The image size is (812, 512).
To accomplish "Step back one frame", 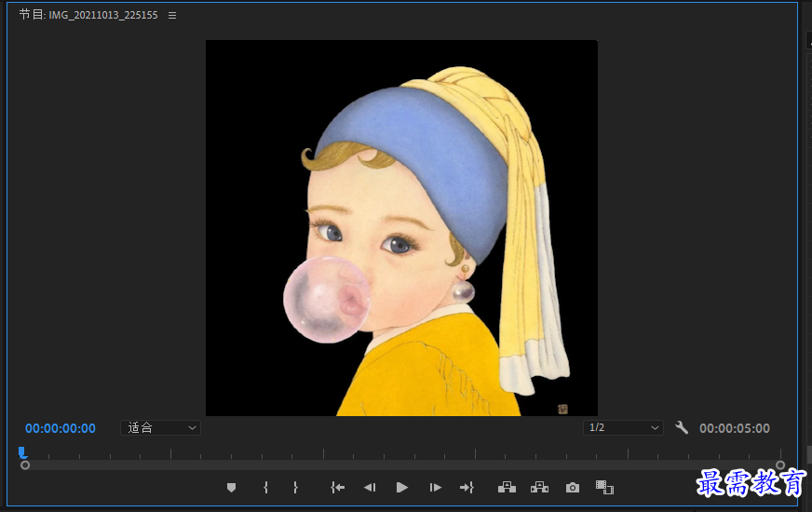I will 370,487.
